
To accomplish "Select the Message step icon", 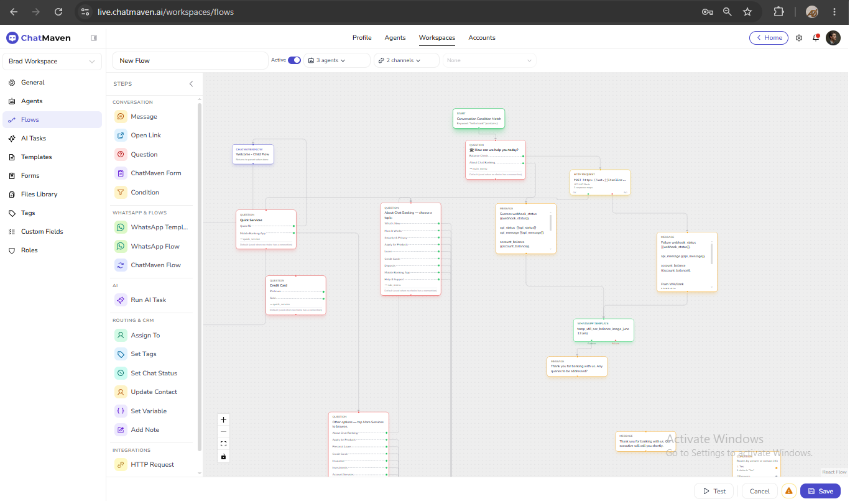I will coord(121,116).
